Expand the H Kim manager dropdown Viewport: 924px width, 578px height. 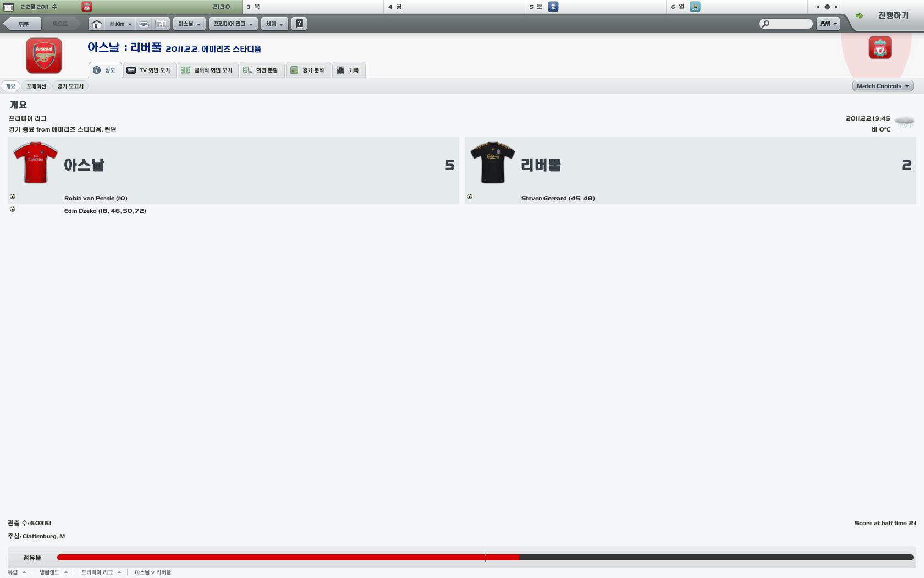(x=120, y=24)
